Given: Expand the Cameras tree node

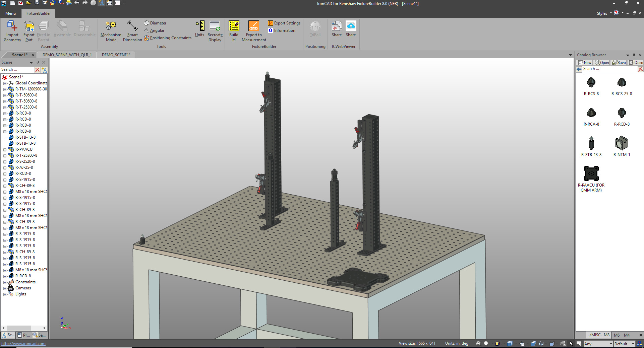Looking at the screenshot, I should (5, 288).
